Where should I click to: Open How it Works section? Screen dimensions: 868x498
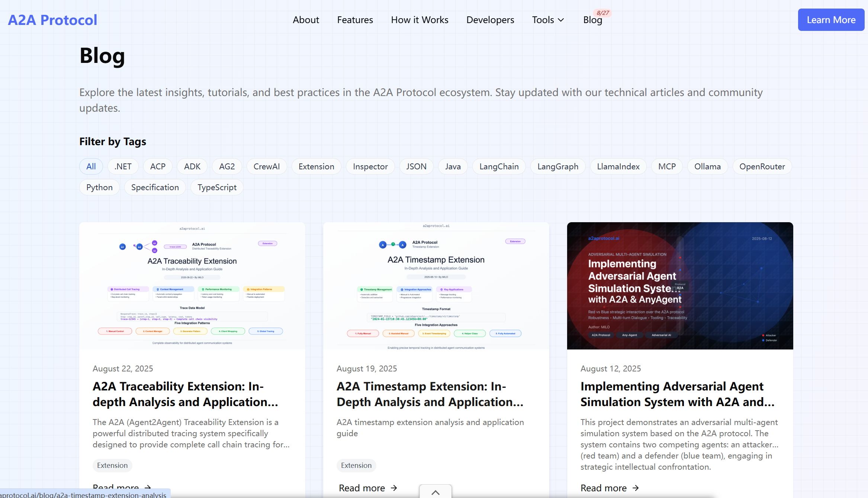click(419, 20)
